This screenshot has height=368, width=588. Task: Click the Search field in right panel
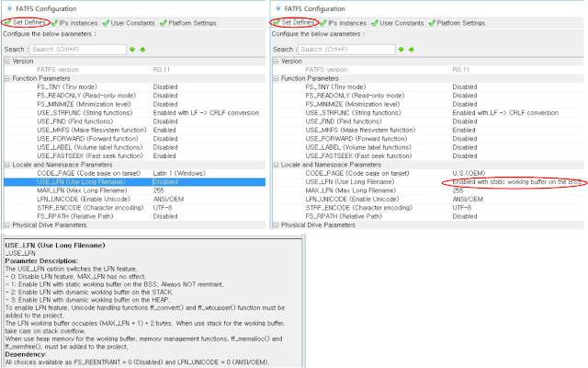[346, 49]
